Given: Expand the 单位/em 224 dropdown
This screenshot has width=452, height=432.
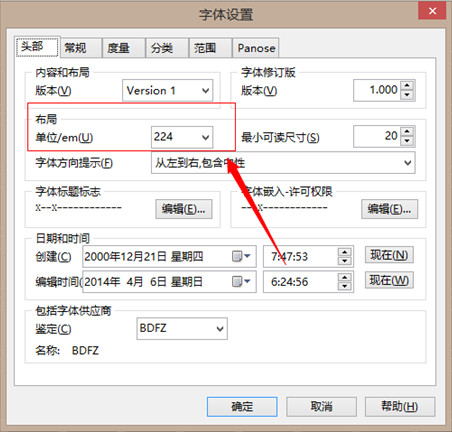Looking at the screenshot, I should coord(206,137).
